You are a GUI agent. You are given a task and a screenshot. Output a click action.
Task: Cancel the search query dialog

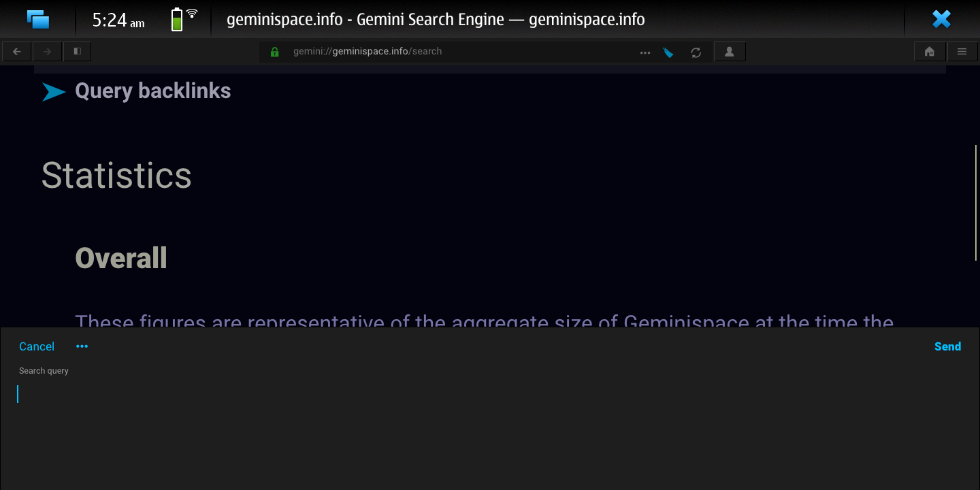click(x=37, y=346)
